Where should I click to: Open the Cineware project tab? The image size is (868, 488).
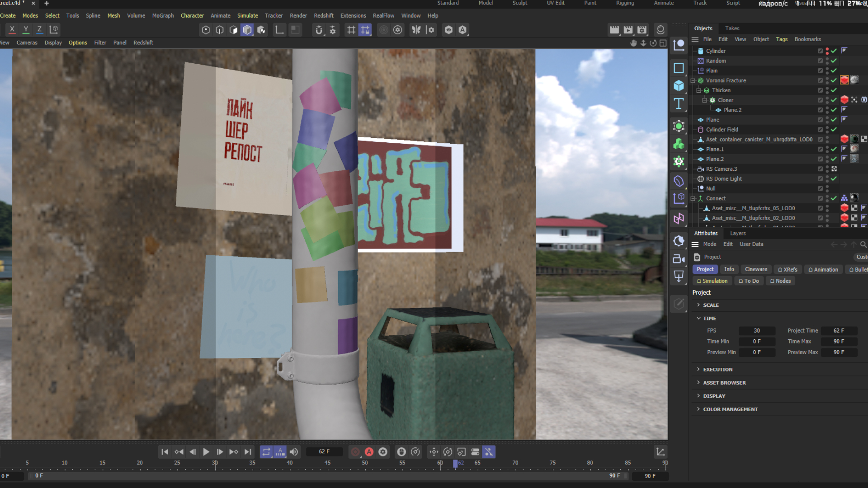pyautogui.click(x=755, y=269)
